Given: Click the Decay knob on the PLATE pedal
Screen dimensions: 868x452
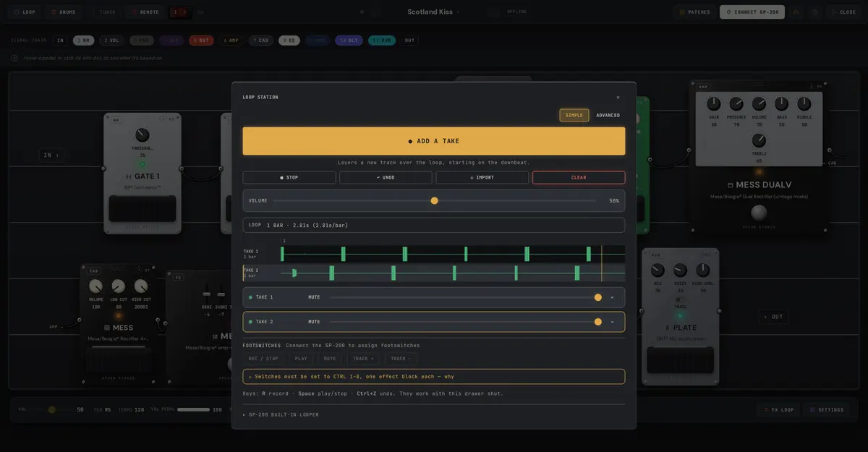Looking at the screenshot, I should point(680,270).
